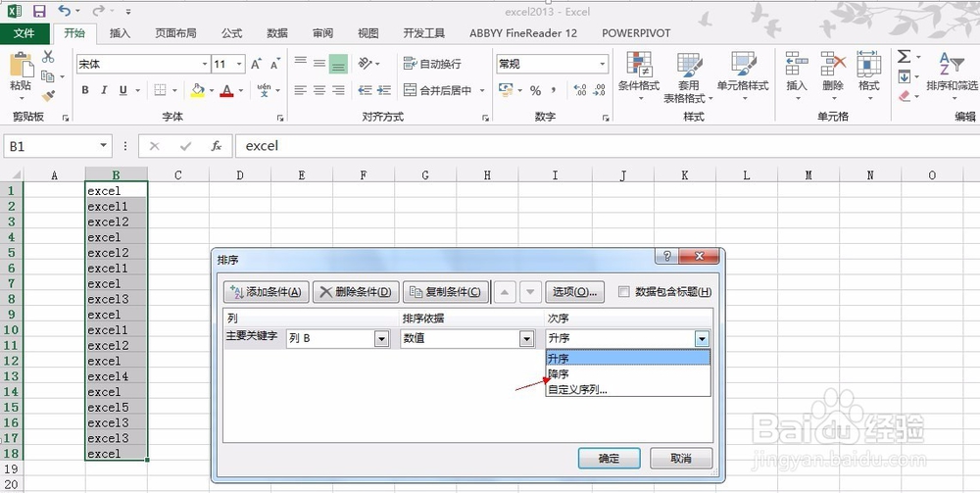The image size is (980, 493).
Task: Increase decimal places
Action: (579, 90)
